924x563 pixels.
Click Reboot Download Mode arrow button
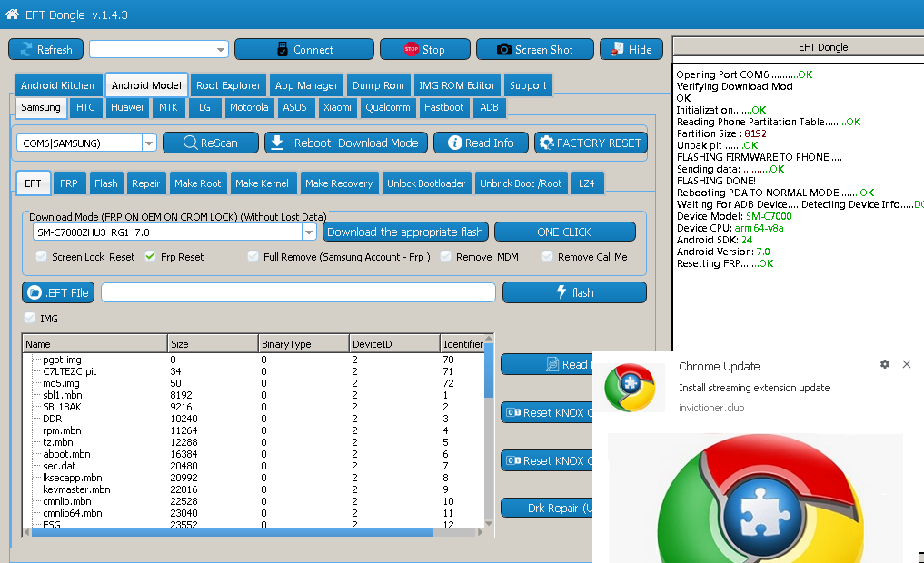coord(346,143)
